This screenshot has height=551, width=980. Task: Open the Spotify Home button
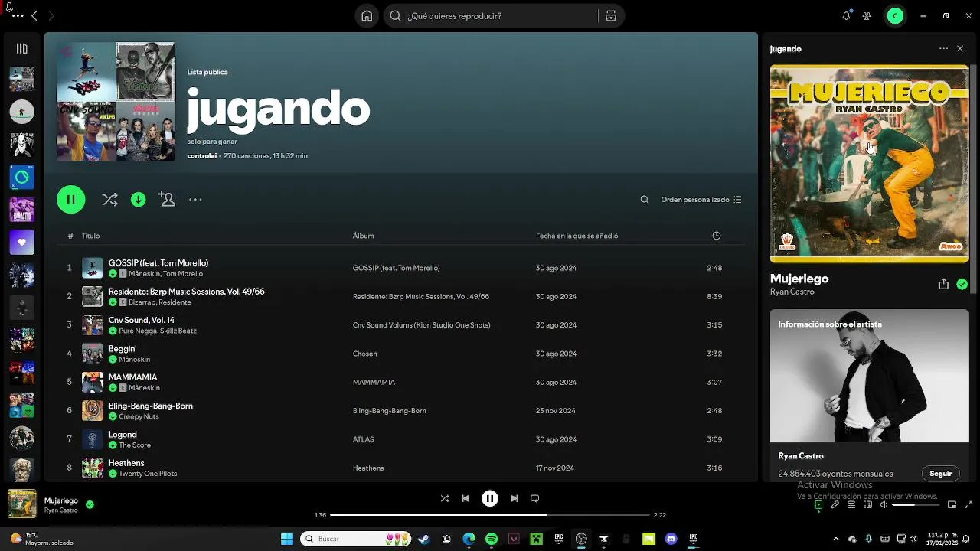[x=367, y=16]
